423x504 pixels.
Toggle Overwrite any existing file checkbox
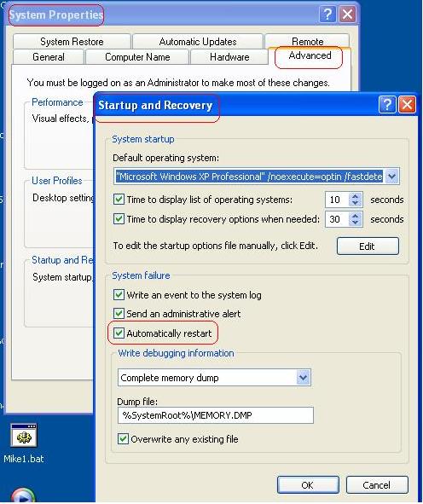123,438
